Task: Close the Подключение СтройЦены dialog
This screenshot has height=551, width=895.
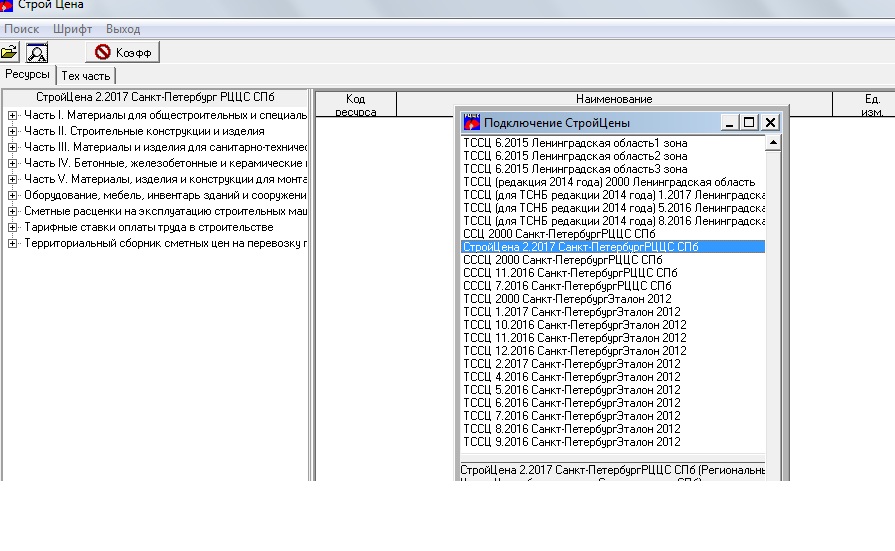Action: click(770, 122)
